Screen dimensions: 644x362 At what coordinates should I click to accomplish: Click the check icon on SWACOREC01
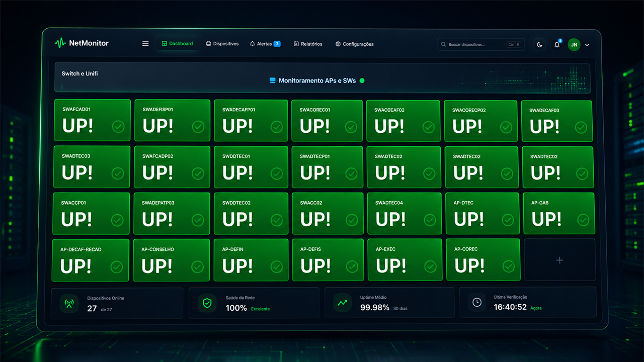(x=352, y=127)
